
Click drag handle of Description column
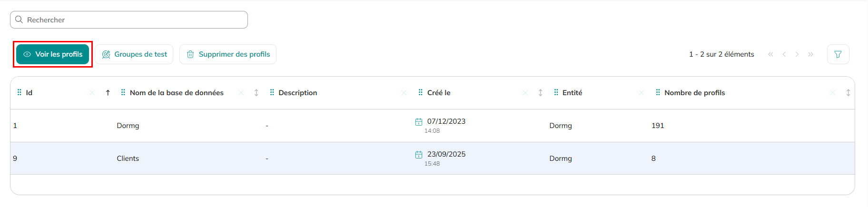point(272,92)
